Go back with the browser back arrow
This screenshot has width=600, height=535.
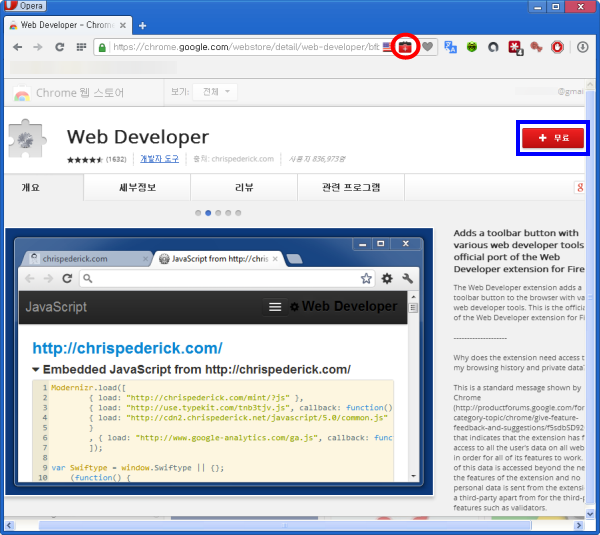[x=18, y=47]
